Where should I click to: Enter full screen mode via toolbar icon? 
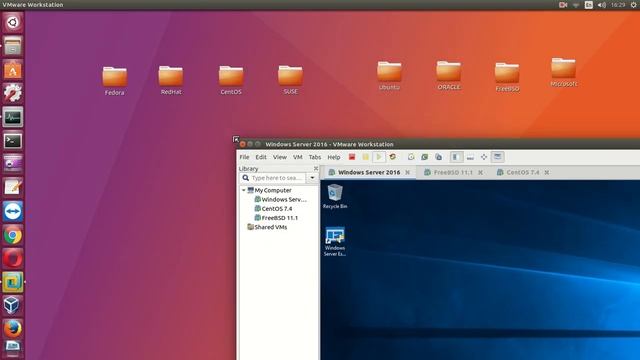[484, 157]
